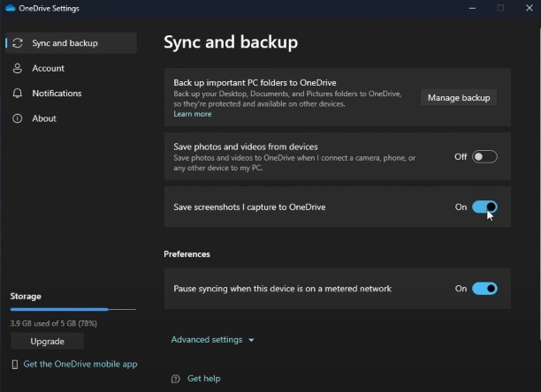Click the Get help question mark icon
The width and height of the screenshot is (541, 392).
[176, 379]
